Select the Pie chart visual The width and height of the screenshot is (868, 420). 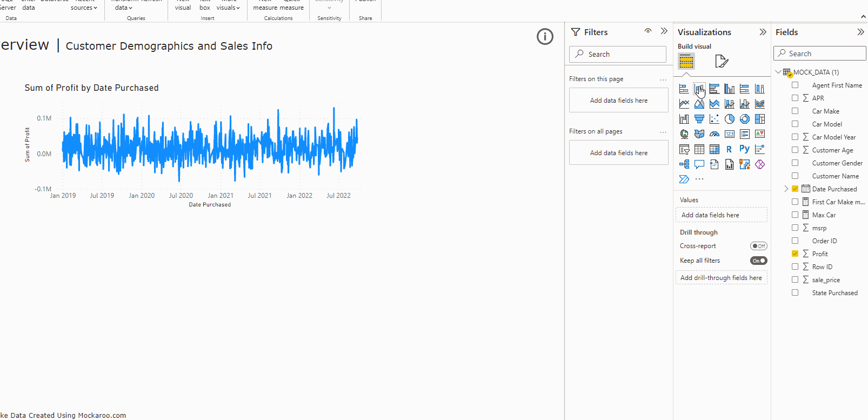(x=730, y=119)
